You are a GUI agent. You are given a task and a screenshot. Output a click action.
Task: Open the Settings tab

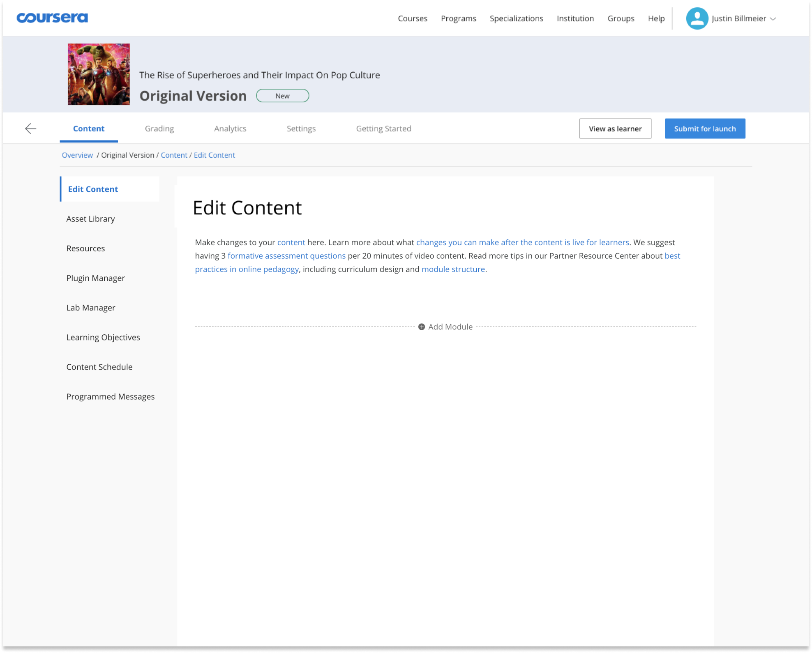[301, 129]
